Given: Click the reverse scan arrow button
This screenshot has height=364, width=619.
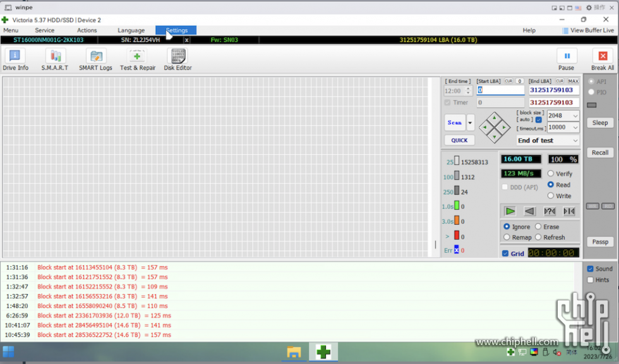Looking at the screenshot, I should click(x=529, y=211).
